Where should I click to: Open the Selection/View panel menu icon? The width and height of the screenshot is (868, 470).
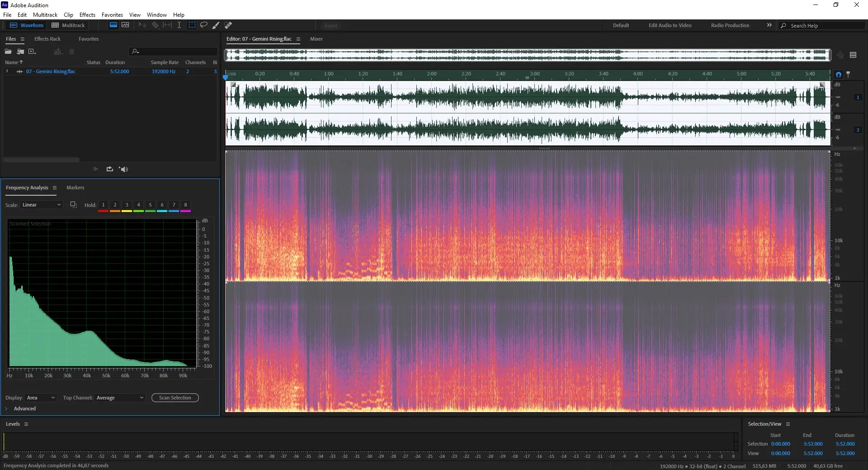pyautogui.click(x=788, y=424)
